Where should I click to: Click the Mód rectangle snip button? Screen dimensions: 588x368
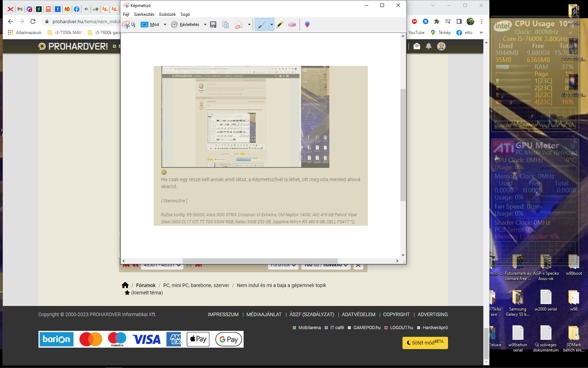click(150, 25)
